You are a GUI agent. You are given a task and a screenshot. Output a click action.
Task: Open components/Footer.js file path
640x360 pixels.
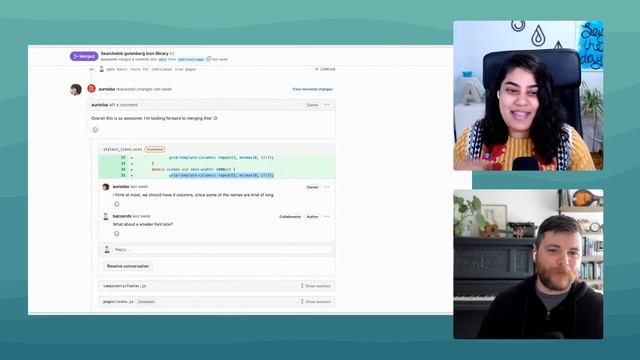[124, 286]
